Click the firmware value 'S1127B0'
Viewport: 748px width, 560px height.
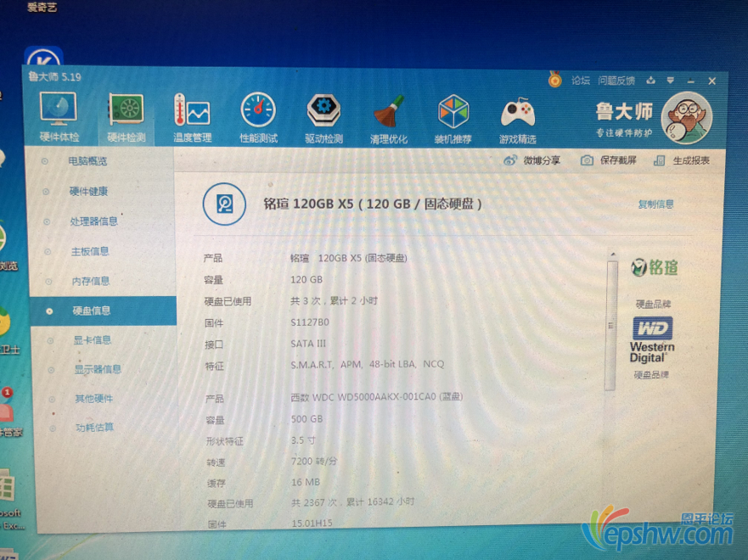(310, 322)
